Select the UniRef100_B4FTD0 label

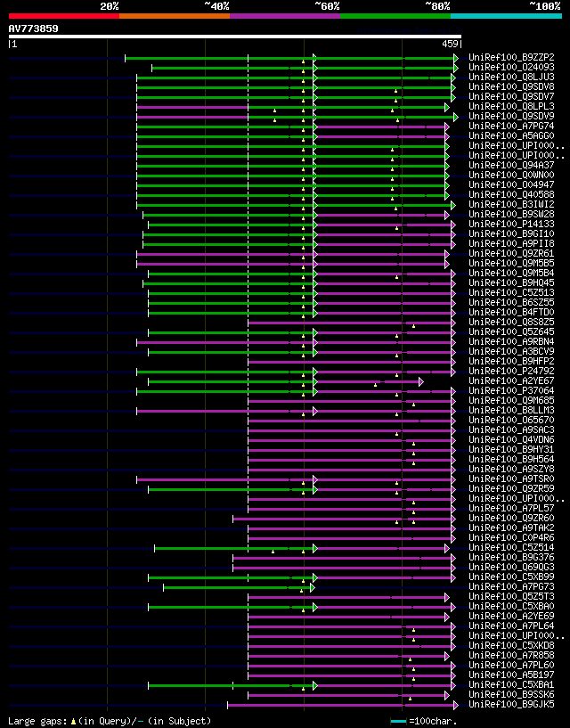(511, 313)
